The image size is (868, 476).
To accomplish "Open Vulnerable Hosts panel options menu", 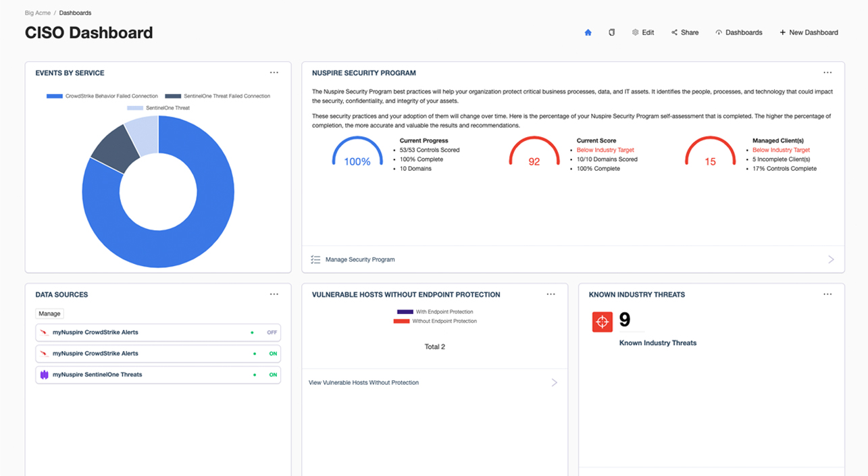I will point(551,294).
